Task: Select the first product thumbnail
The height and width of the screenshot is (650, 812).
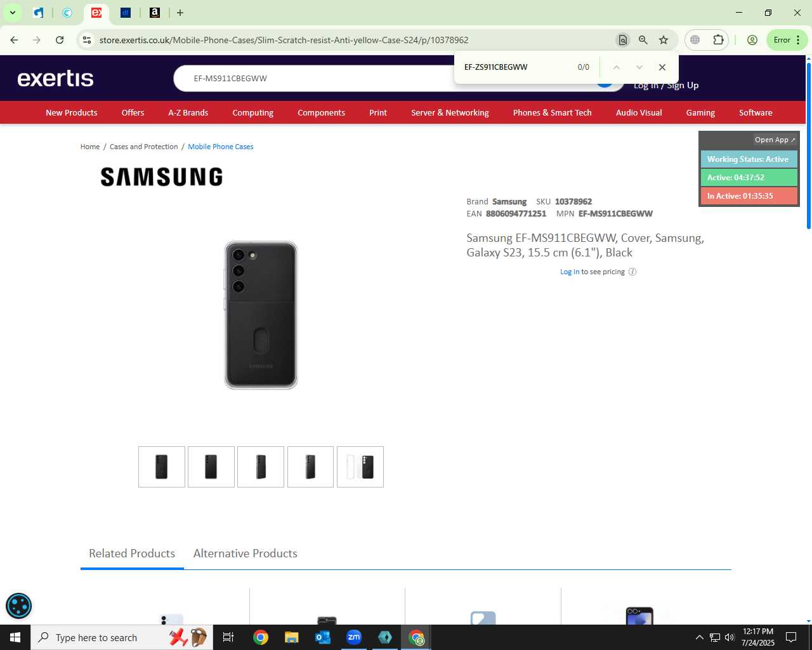Action: [x=162, y=467]
